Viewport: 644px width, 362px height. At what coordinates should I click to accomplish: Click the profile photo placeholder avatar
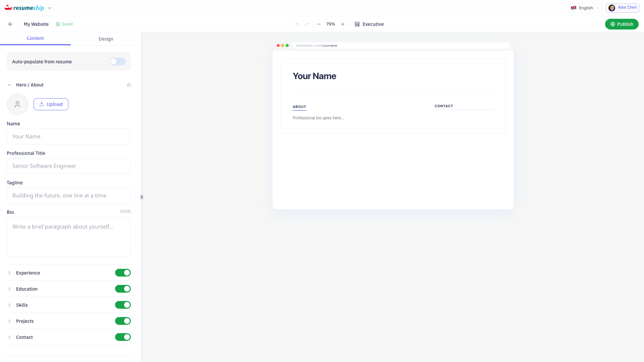17,104
